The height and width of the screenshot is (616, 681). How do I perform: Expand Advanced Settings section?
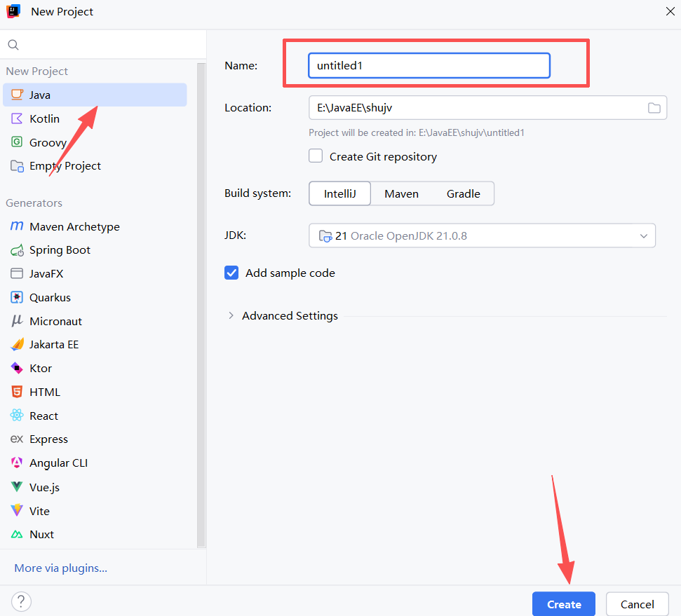(231, 315)
